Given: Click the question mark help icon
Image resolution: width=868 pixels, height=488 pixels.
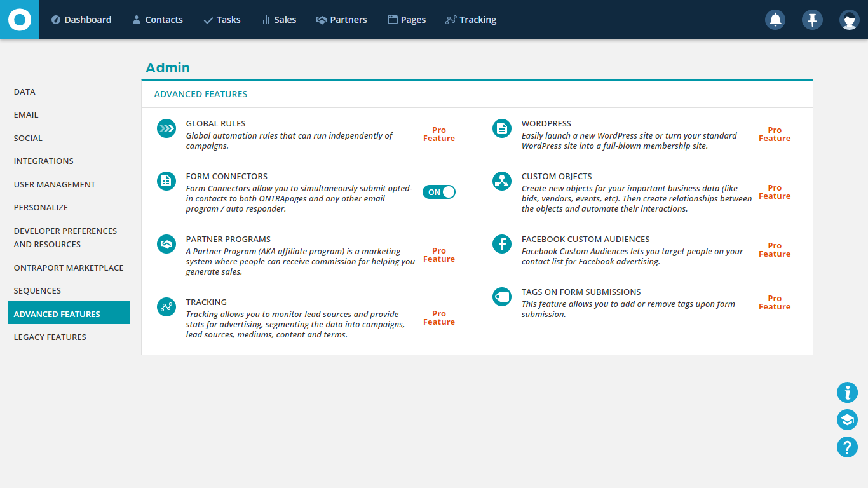Looking at the screenshot, I should point(847,447).
